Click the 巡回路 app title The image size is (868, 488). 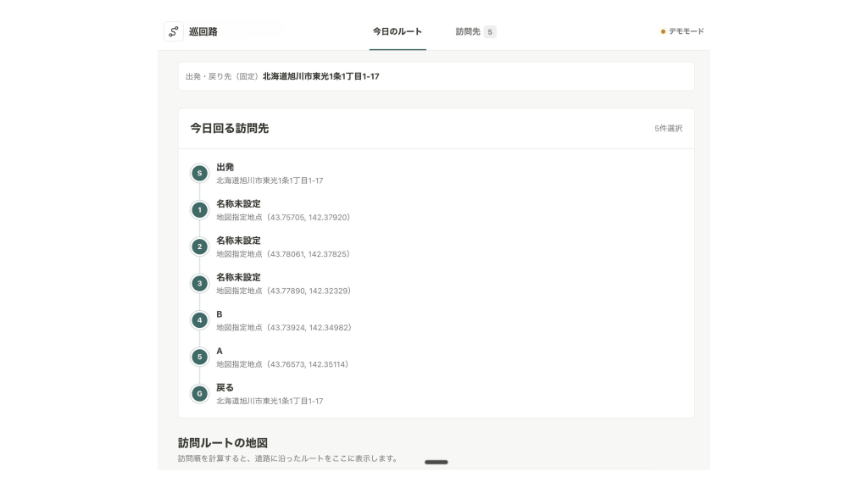[203, 31]
